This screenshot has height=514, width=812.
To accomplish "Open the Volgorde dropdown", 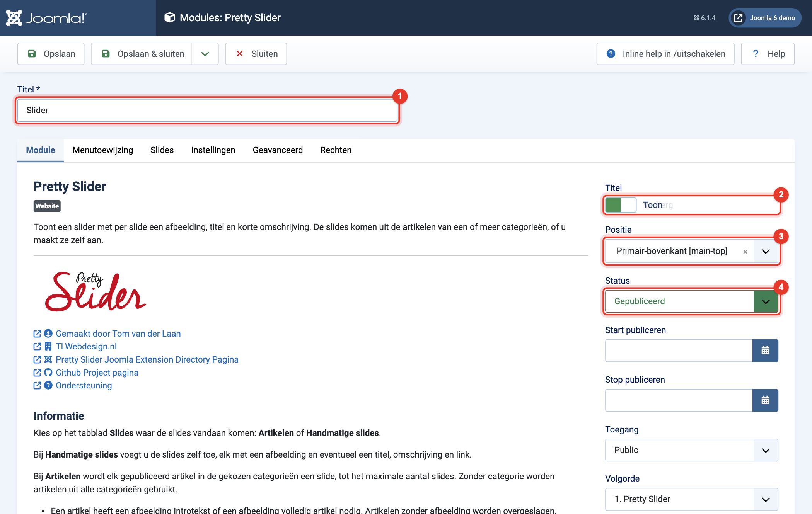I will (x=692, y=499).
